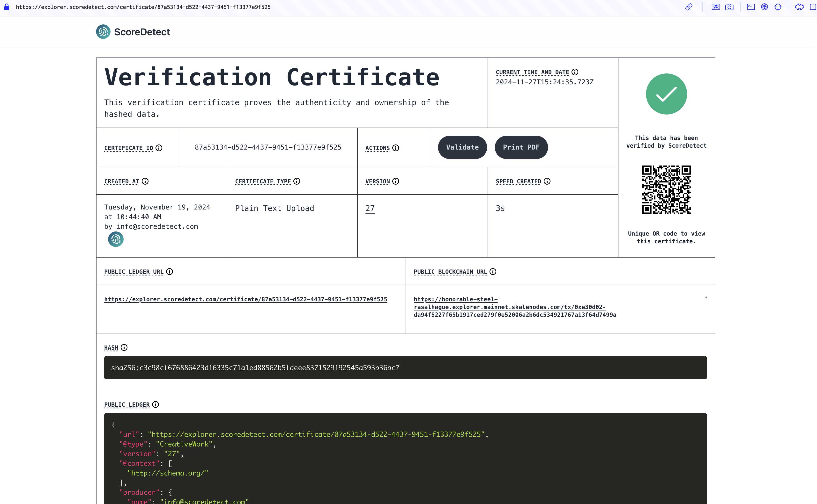Click the camera screenshot icon
817x504 pixels.
[729, 7]
